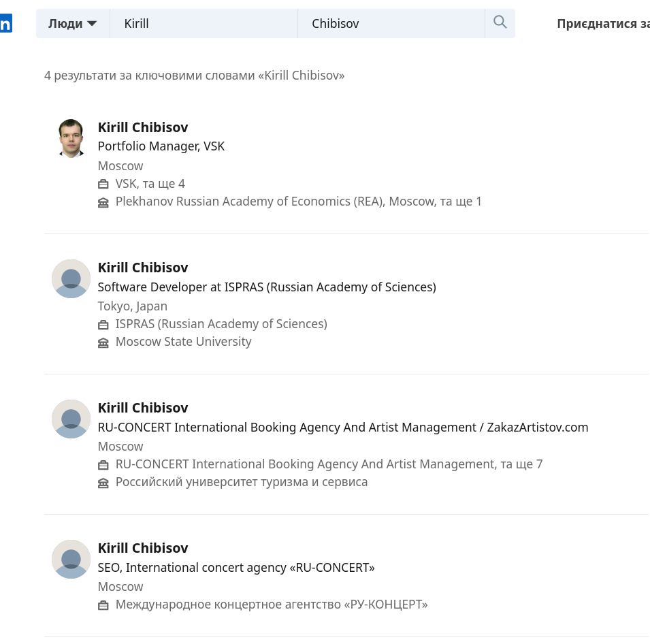Click briefcase icon beside RU-CONCERT International Booking
This screenshot has height=644, width=650.
point(103,465)
